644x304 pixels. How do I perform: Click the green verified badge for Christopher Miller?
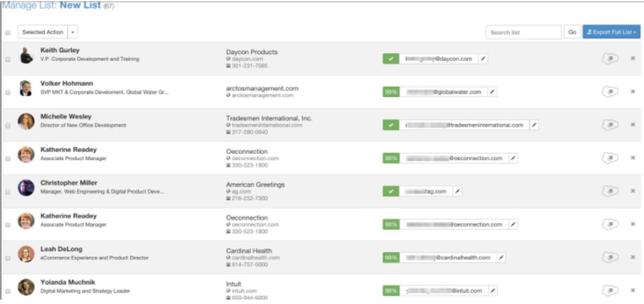(x=391, y=191)
